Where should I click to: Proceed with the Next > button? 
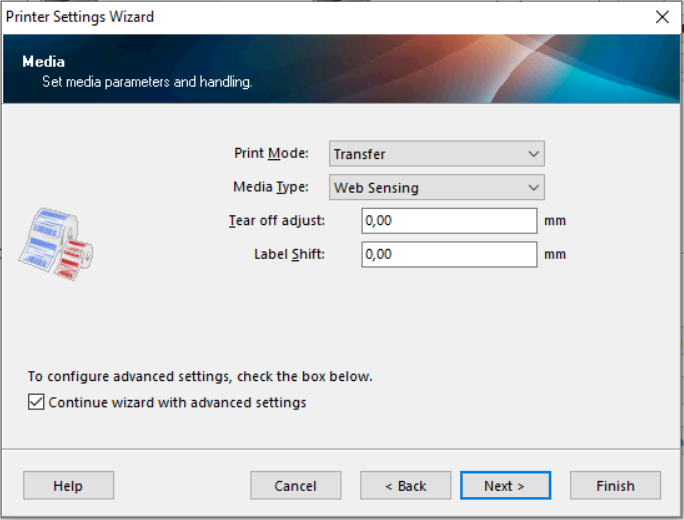[504, 486]
